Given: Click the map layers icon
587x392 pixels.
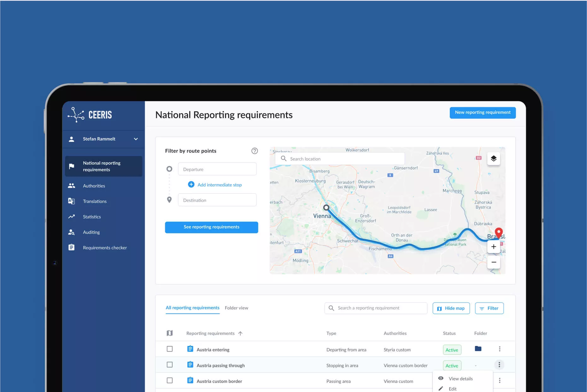Looking at the screenshot, I should tap(494, 158).
